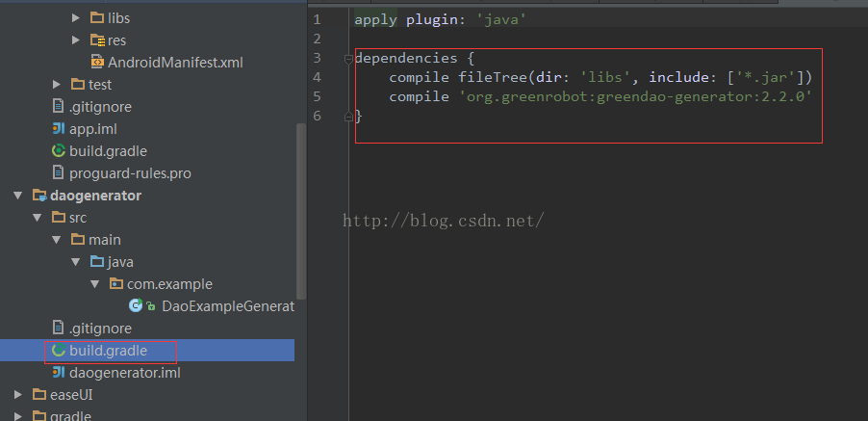
Task: Select the test folder label
Action: [100, 85]
